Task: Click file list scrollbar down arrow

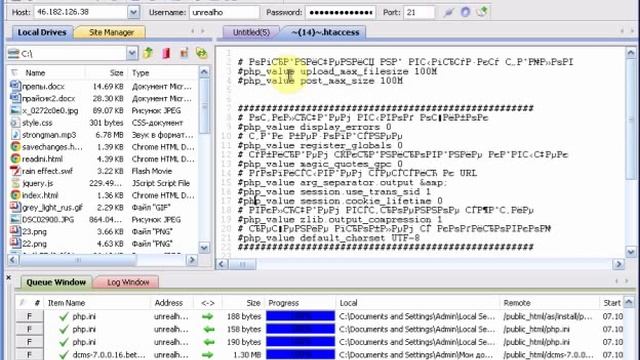Action: tap(204, 247)
